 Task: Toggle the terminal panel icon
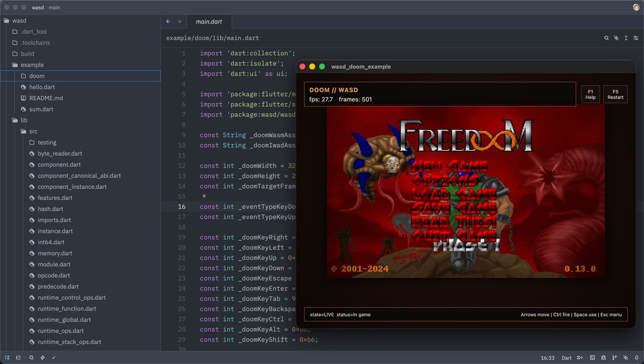point(592,358)
